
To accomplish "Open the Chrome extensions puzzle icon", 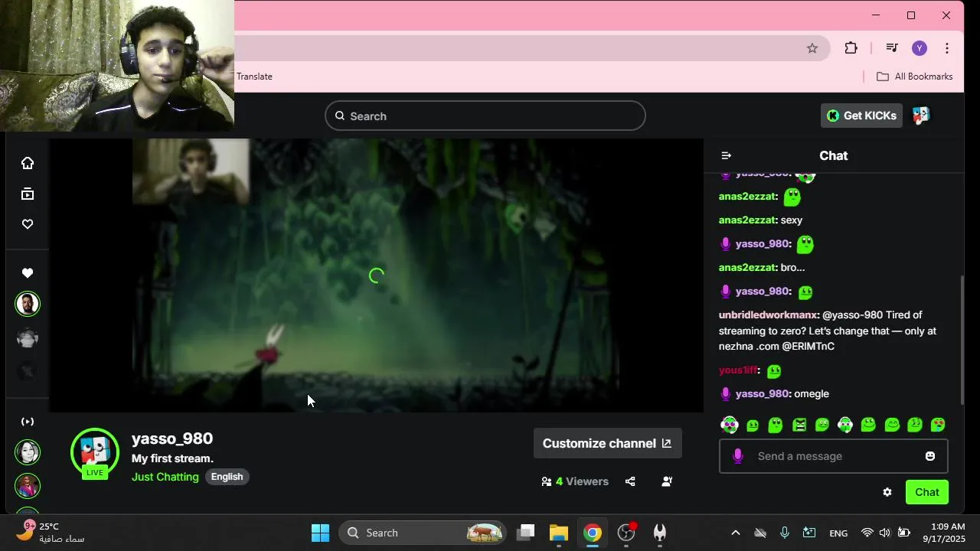I will click(x=851, y=48).
